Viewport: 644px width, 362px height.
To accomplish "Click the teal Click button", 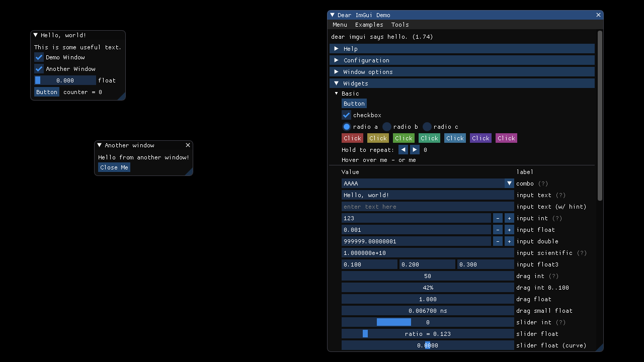I will [x=429, y=138].
